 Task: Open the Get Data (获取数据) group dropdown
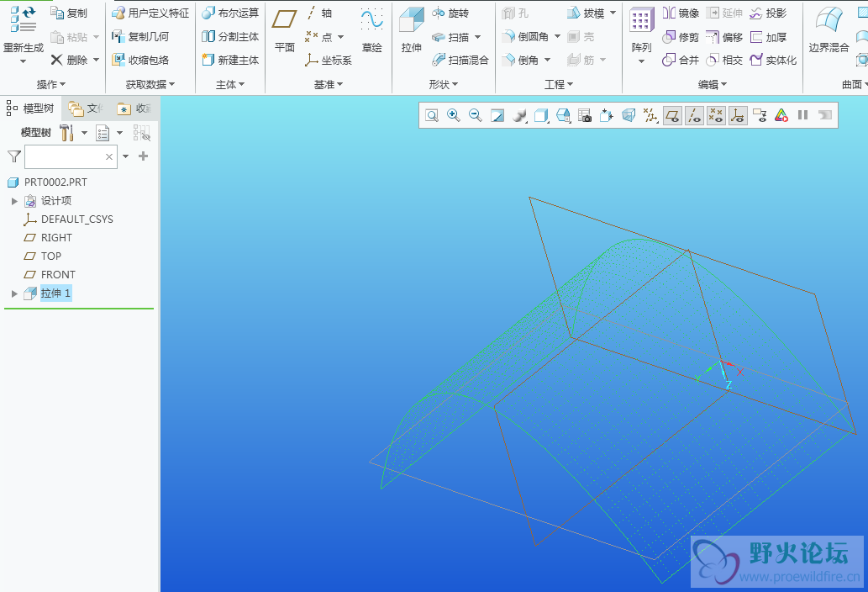coord(150,84)
